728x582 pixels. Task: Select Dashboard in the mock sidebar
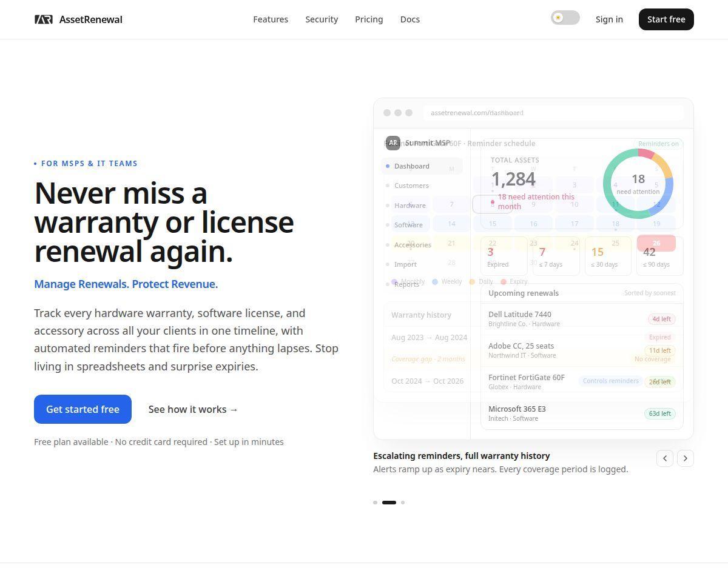422,166
